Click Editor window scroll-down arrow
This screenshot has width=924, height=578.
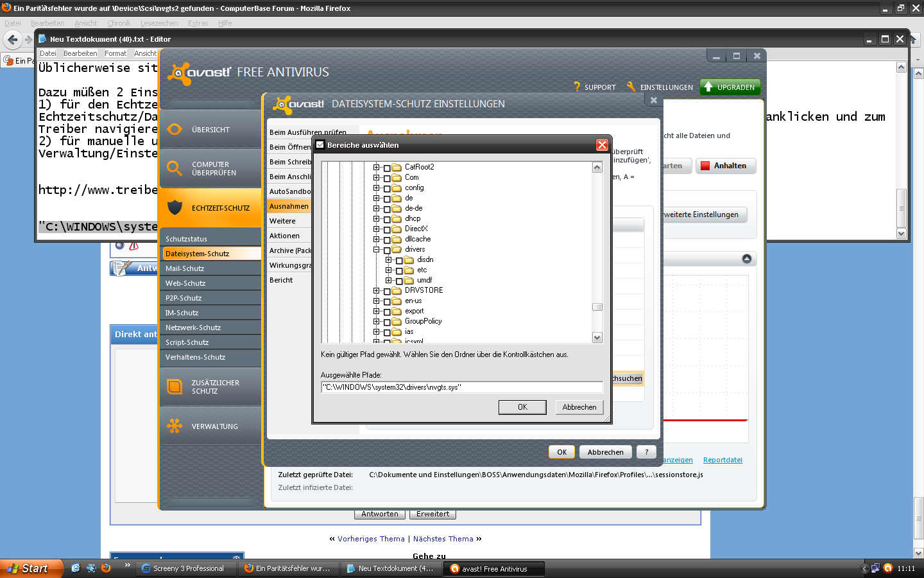coord(901,234)
